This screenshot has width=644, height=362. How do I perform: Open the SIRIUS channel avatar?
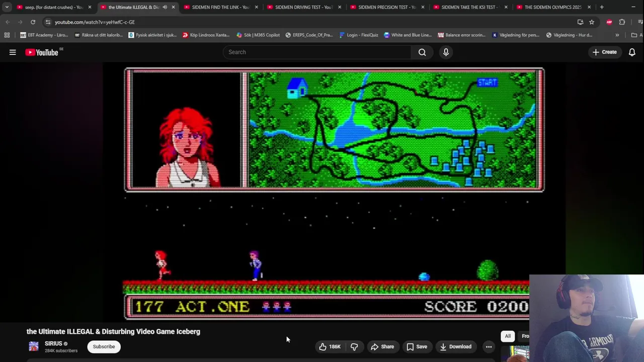tap(34, 346)
